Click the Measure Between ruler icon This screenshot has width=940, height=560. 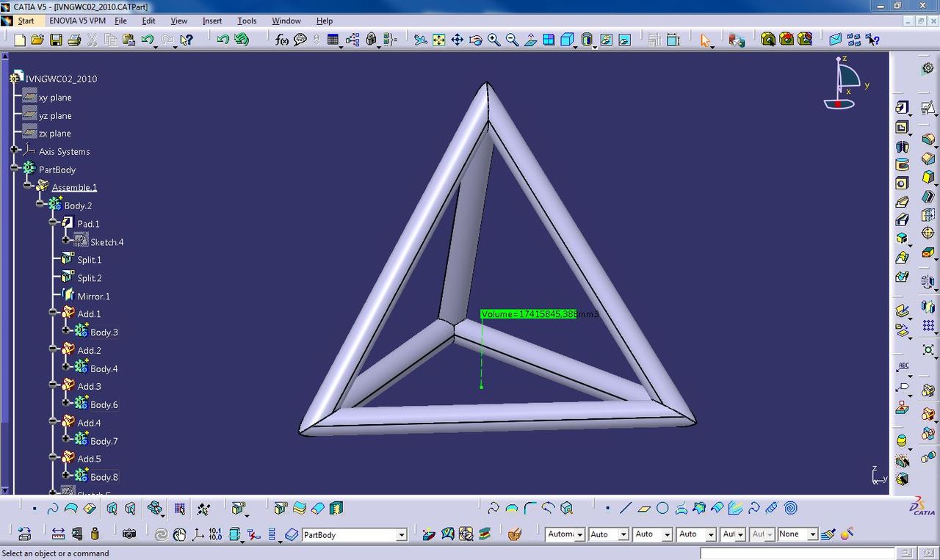(58, 534)
